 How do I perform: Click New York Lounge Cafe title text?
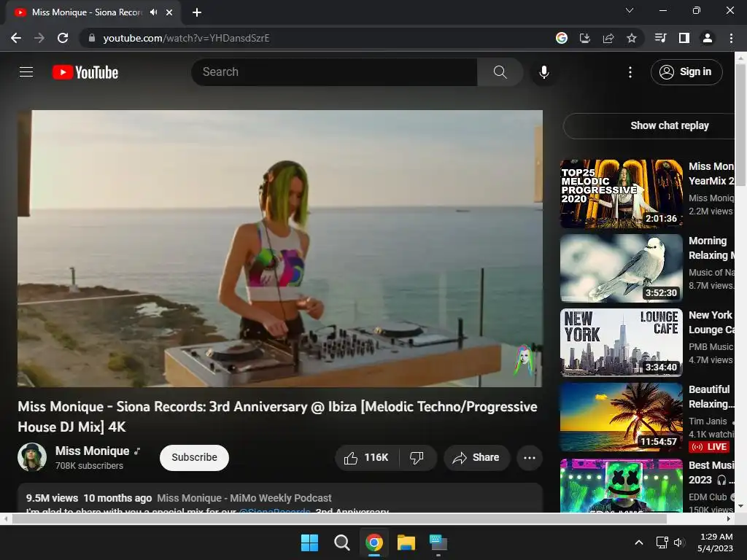[711, 322]
